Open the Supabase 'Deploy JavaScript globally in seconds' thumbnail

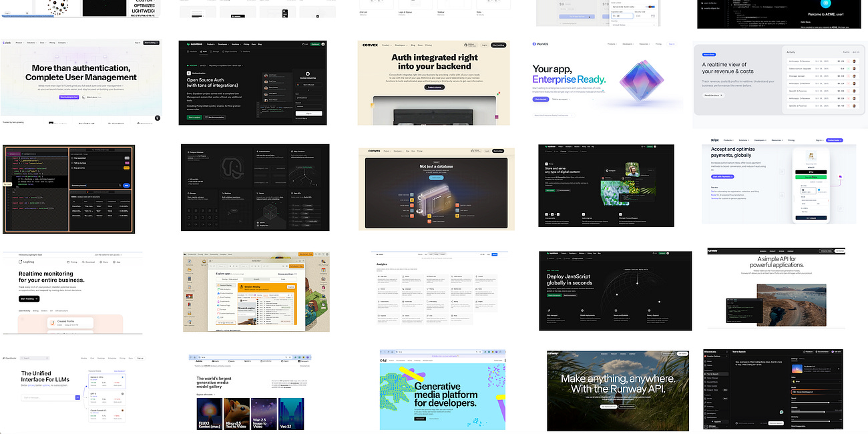coord(616,290)
